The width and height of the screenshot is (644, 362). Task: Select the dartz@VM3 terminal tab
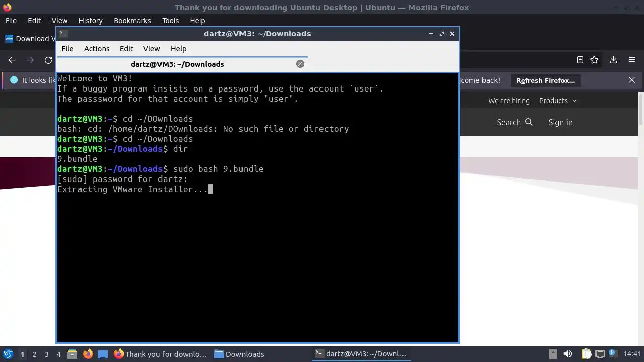(177, 64)
